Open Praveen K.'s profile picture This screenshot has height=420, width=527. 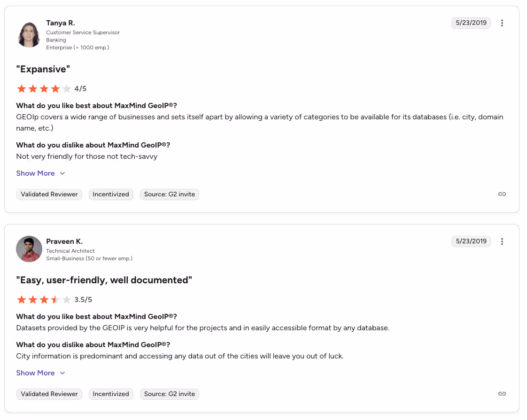tap(29, 249)
